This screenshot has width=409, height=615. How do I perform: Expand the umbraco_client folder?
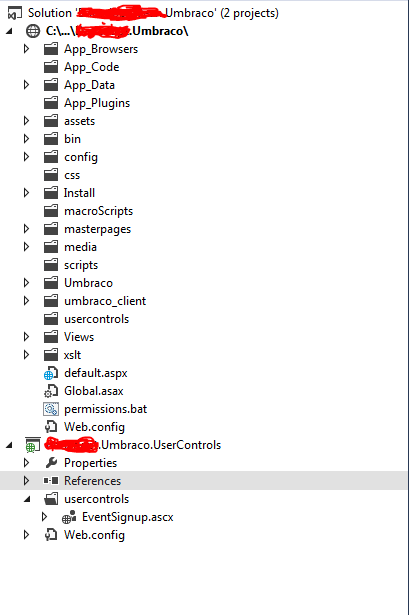click(26, 301)
